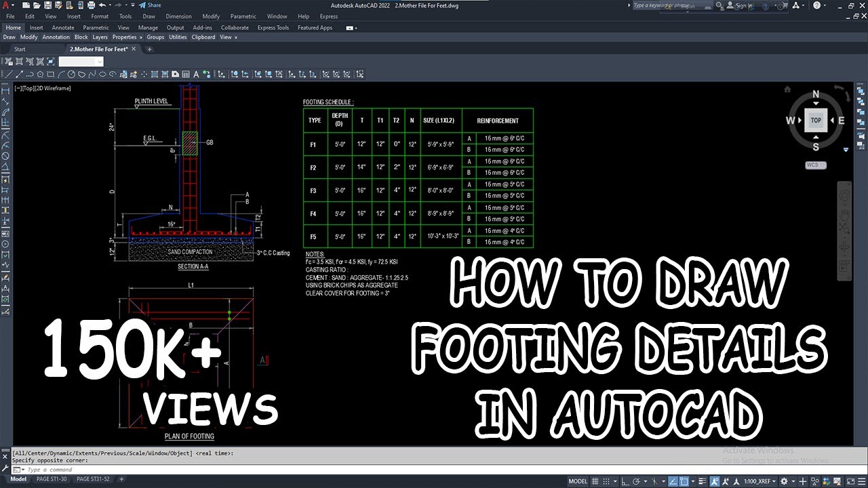The height and width of the screenshot is (488, 868).
Task: Open the Object Snap settings dropdown arrow
Action: pos(693,481)
